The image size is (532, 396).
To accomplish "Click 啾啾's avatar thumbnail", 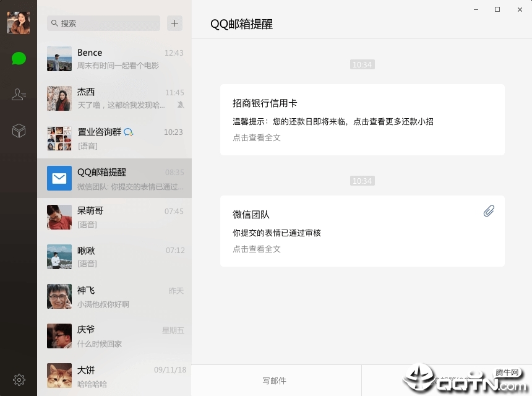I will (59, 257).
